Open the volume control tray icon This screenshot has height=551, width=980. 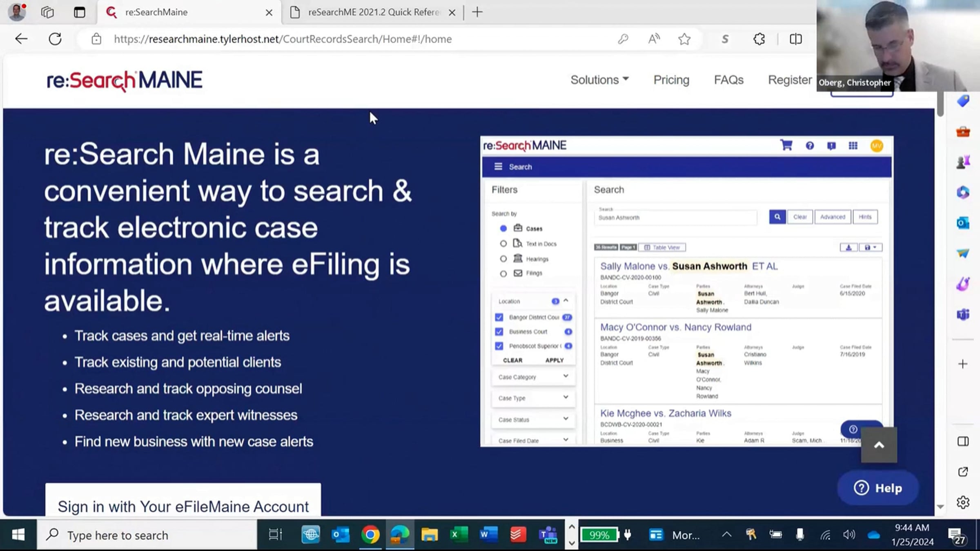pyautogui.click(x=849, y=534)
